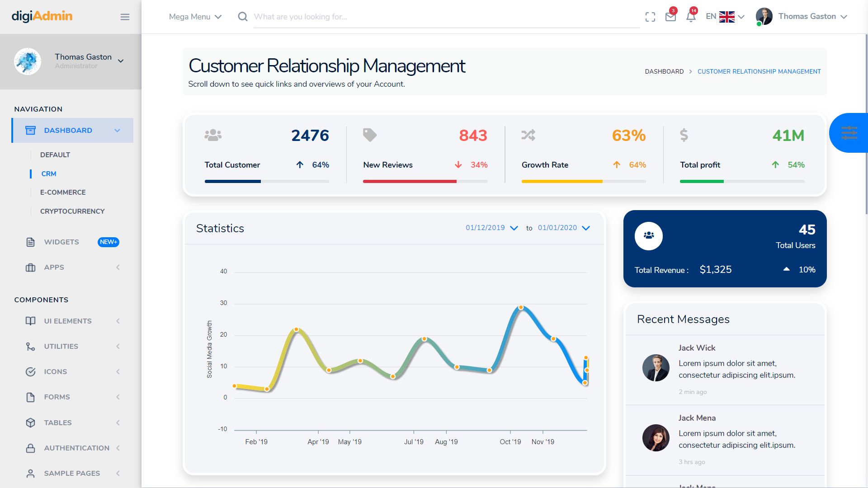Click the Total Customer users icon
This screenshot has height=488, width=868.
tap(213, 135)
